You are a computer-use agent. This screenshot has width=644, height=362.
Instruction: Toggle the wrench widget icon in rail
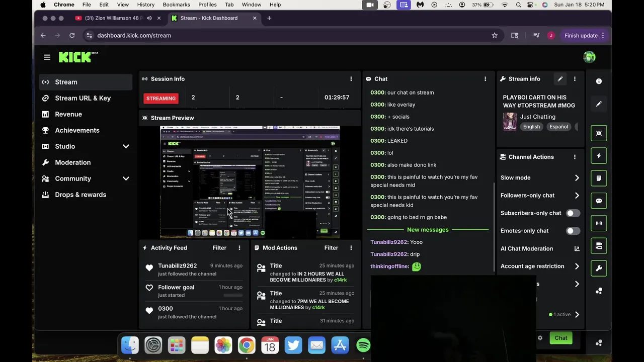[599, 268]
